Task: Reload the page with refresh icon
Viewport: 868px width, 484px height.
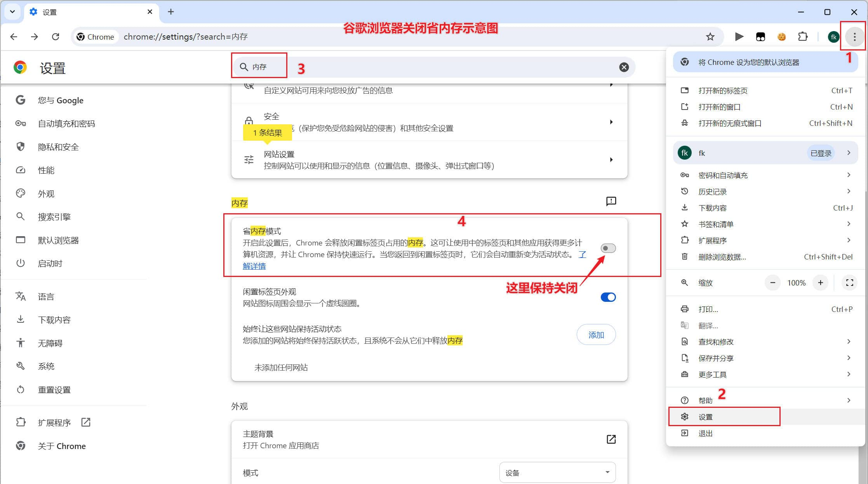Action: click(56, 37)
